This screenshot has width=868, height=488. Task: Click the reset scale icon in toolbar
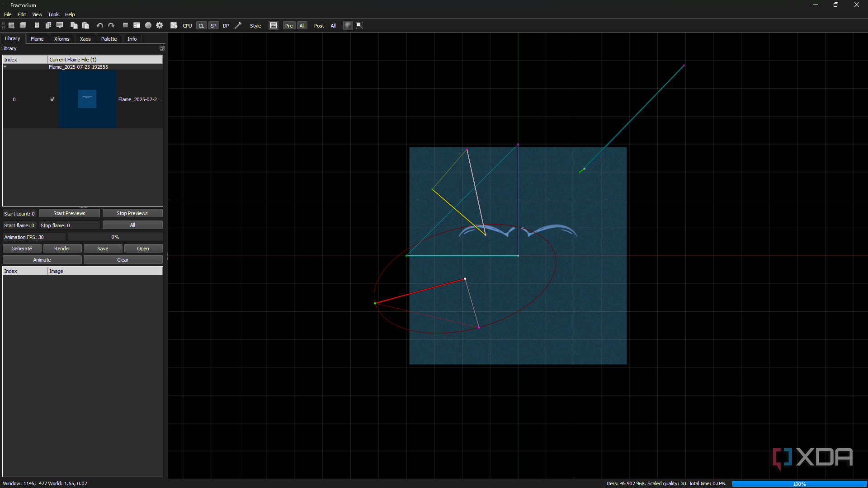tap(359, 25)
